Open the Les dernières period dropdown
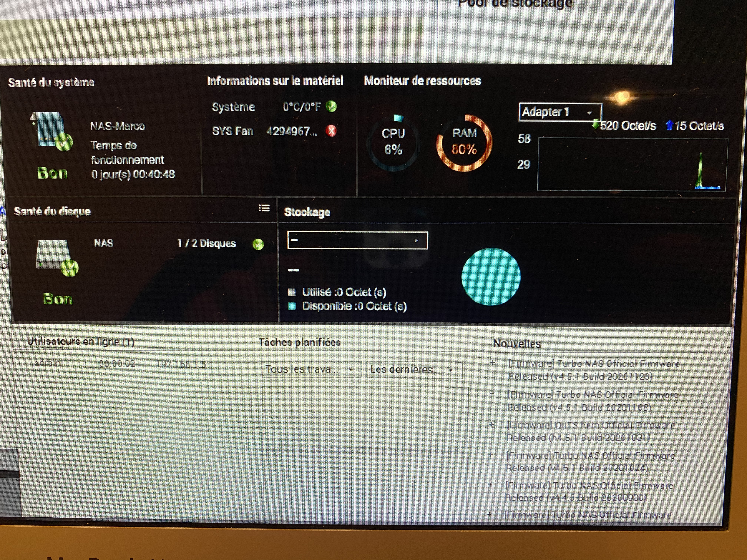 (414, 370)
